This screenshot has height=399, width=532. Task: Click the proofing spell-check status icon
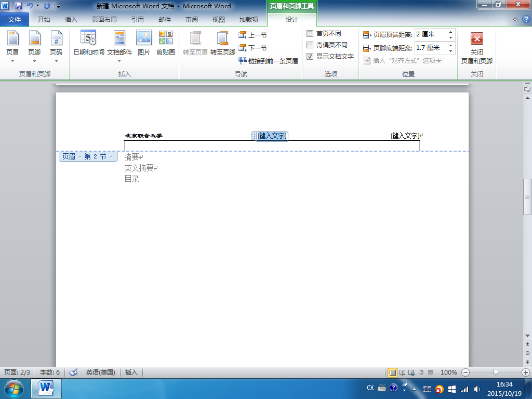click(73, 373)
